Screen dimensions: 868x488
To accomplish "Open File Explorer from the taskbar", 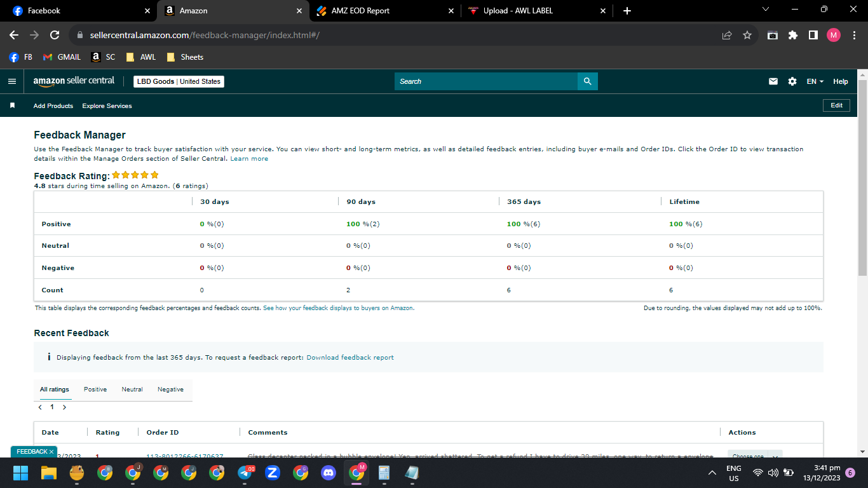I will pyautogui.click(x=49, y=473).
